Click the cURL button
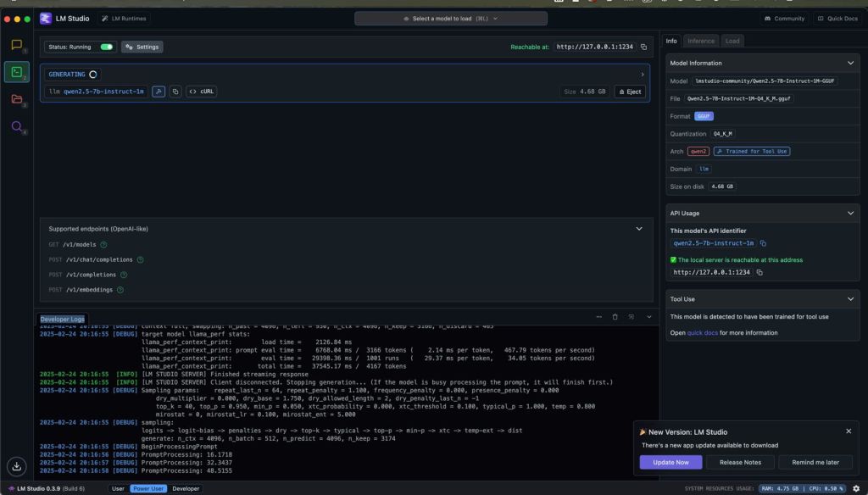The image size is (868, 495). click(x=202, y=92)
